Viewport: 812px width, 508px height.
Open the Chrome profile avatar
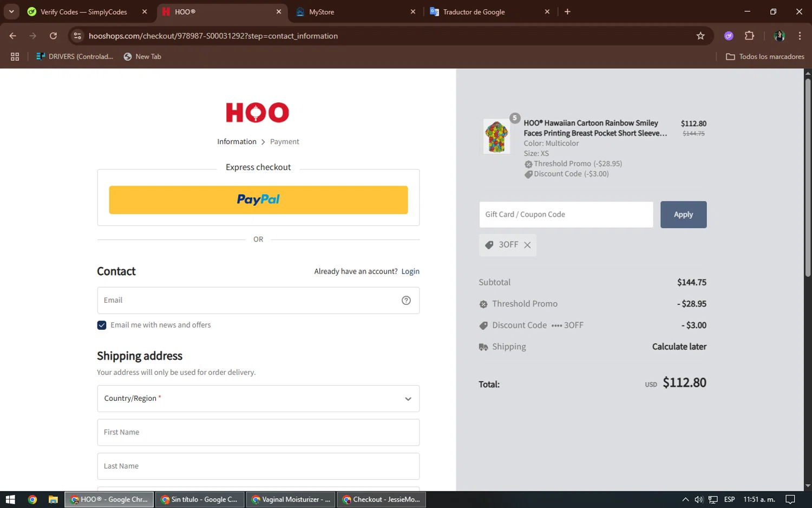tap(780, 36)
